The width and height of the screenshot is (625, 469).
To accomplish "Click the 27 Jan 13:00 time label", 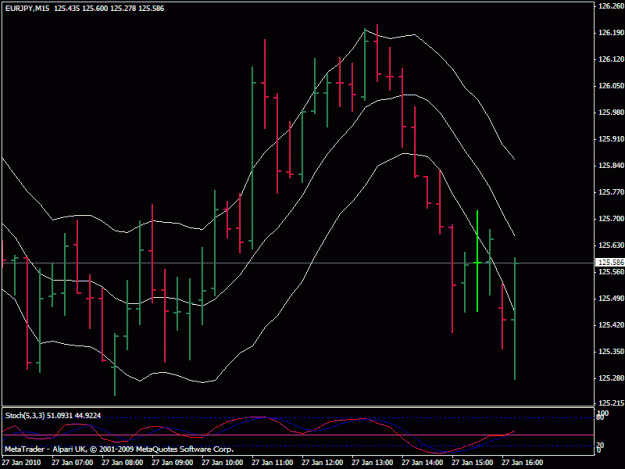I will [372, 463].
